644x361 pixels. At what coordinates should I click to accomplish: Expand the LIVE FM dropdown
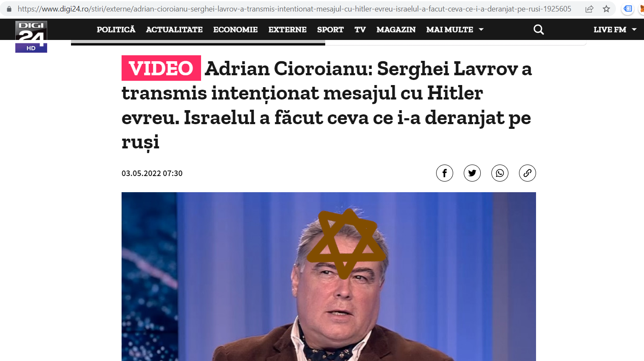coord(615,29)
